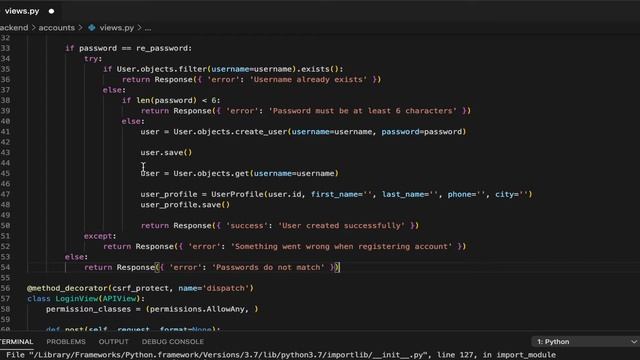Viewport: 640px width, 360px height.
Task: Click 'Something went wrong when registering account' string
Action: 342,247
